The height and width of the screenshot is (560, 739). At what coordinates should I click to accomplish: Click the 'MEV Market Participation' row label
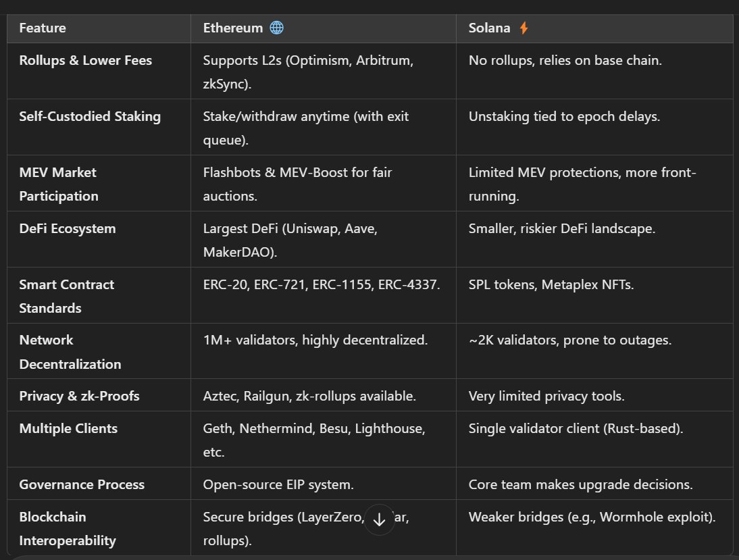(x=59, y=184)
